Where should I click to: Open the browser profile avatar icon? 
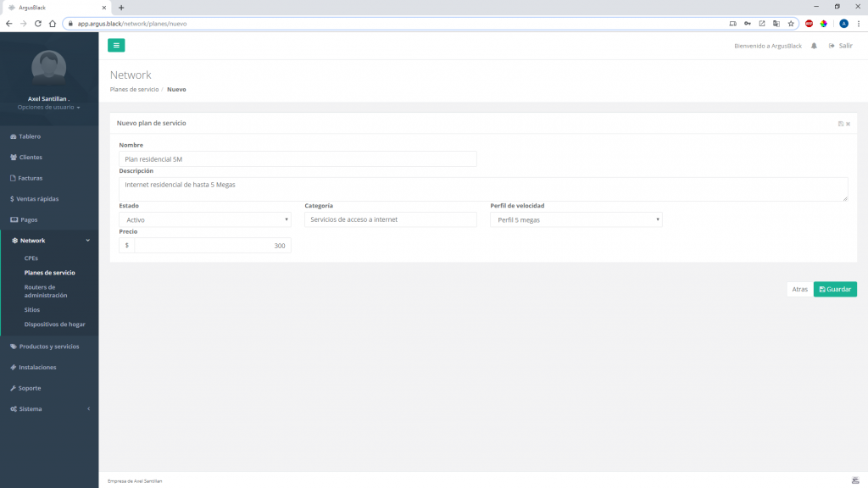click(843, 24)
